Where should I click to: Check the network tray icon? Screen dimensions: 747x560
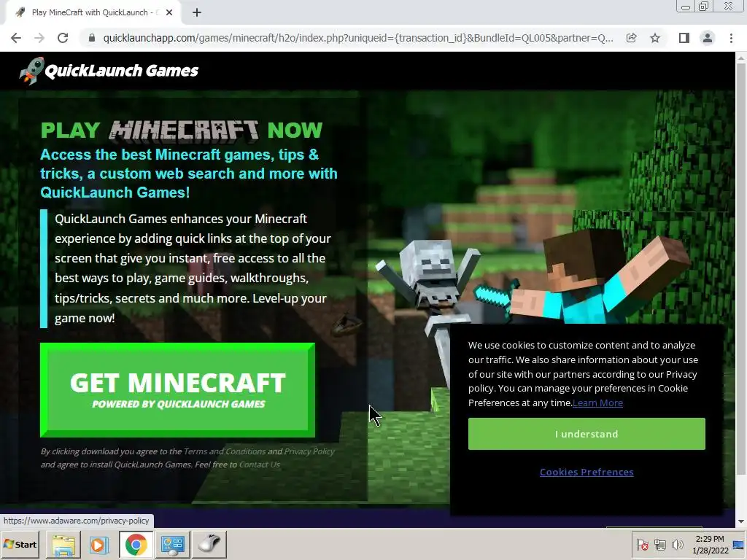659,544
